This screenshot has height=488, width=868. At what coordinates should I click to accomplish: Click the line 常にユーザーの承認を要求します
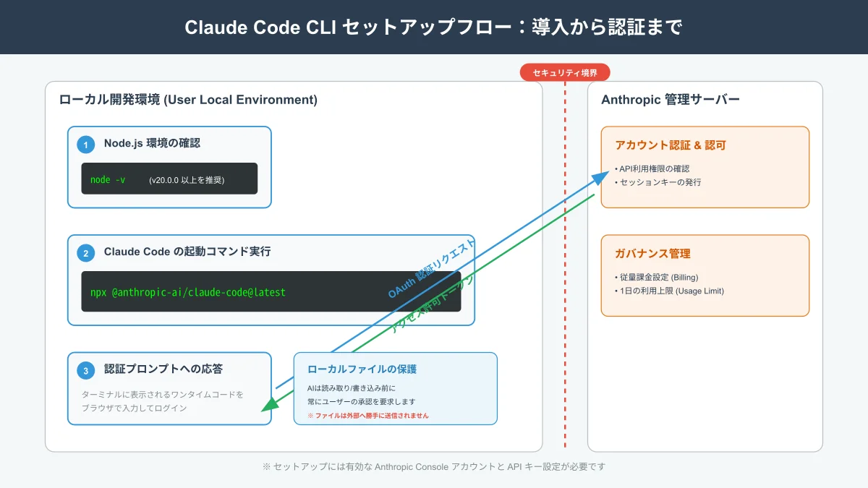(361, 401)
